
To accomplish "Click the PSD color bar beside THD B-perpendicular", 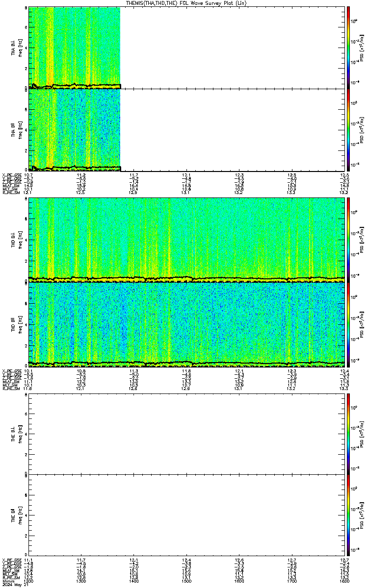I will pos(348,240).
